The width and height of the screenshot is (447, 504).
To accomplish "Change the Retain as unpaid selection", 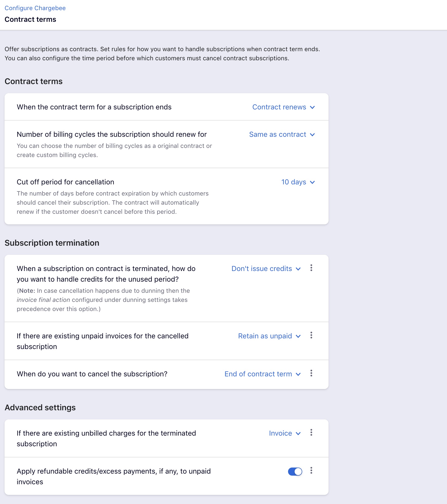I will click(265, 336).
